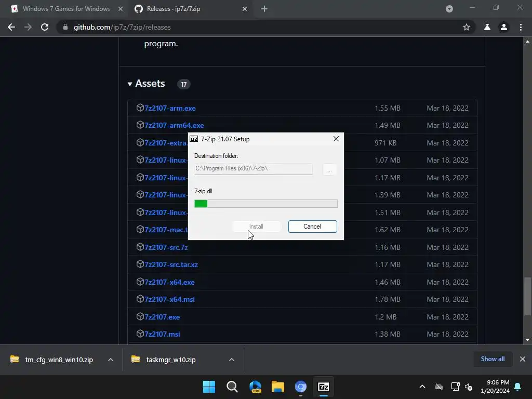The height and width of the screenshot is (399, 532).
Task: Collapse the Assets section
Action: pos(146,84)
